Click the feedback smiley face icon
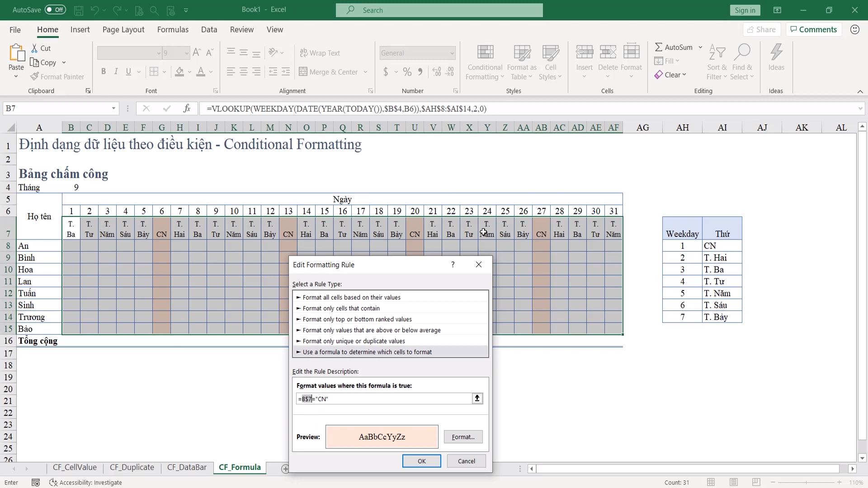868x488 pixels. click(x=854, y=29)
